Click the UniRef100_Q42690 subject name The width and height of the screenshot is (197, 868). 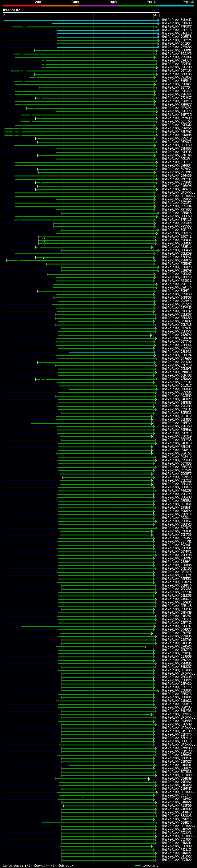click(x=176, y=335)
